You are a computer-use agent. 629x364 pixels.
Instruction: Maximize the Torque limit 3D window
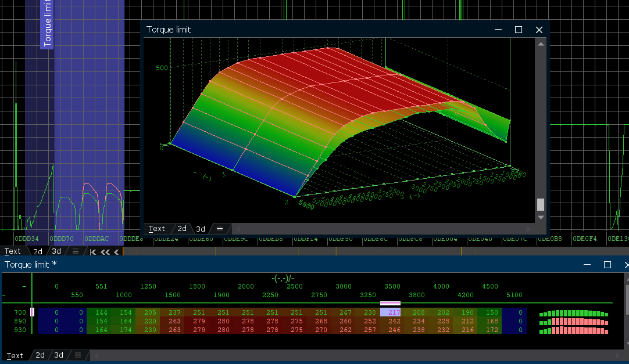pos(519,30)
